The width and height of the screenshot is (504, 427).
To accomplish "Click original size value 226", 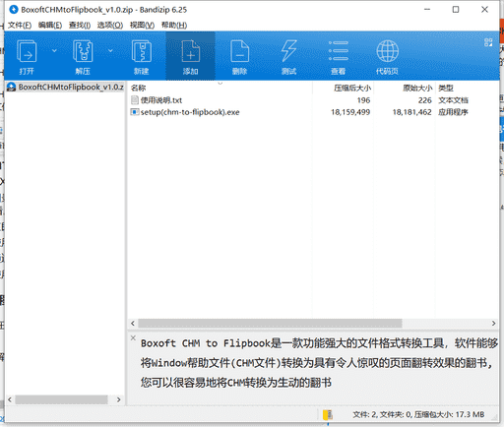I will coord(425,100).
